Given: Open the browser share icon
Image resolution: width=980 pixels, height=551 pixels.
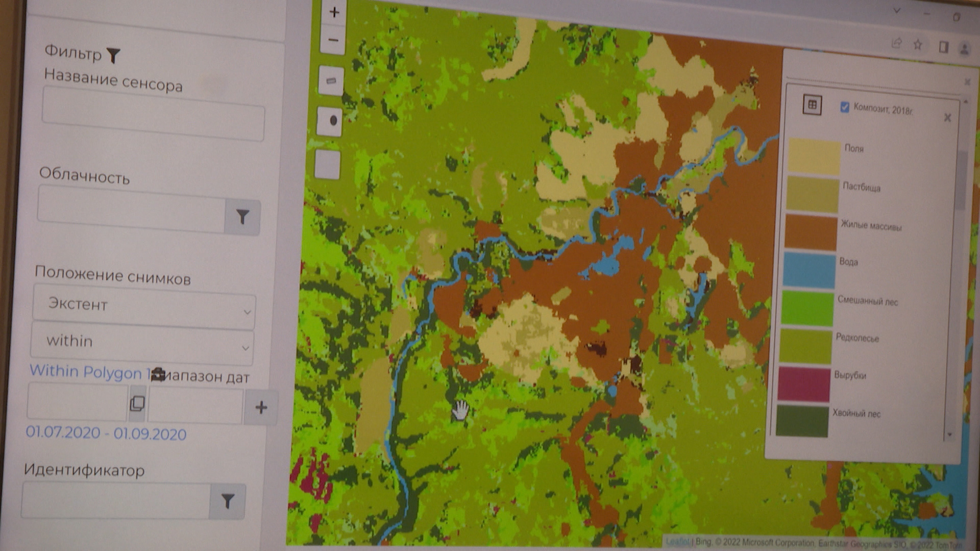Looking at the screenshot, I should [896, 43].
